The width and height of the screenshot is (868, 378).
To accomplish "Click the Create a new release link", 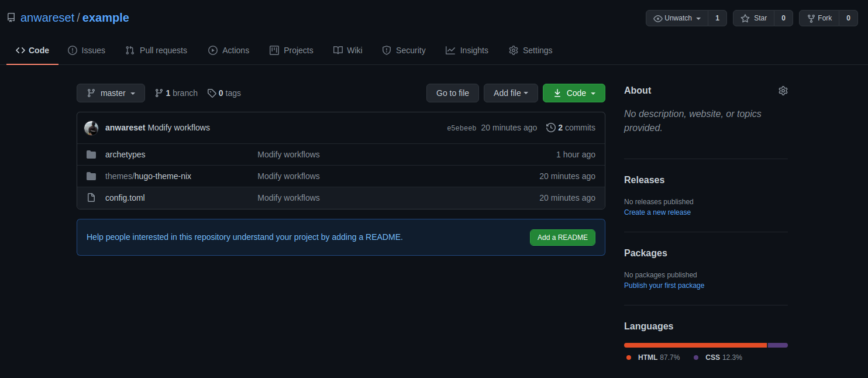I will [x=657, y=212].
